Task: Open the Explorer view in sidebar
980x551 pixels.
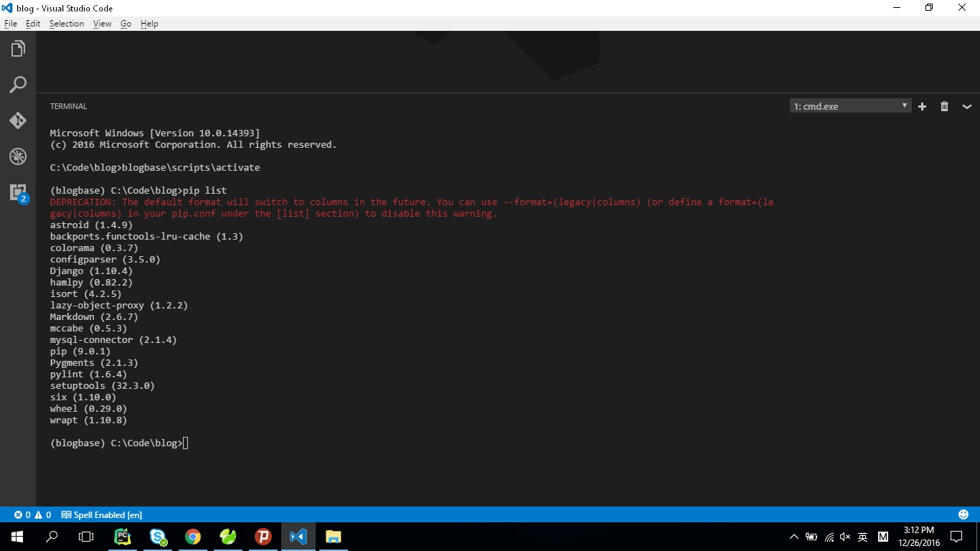Action: click(17, 48)
